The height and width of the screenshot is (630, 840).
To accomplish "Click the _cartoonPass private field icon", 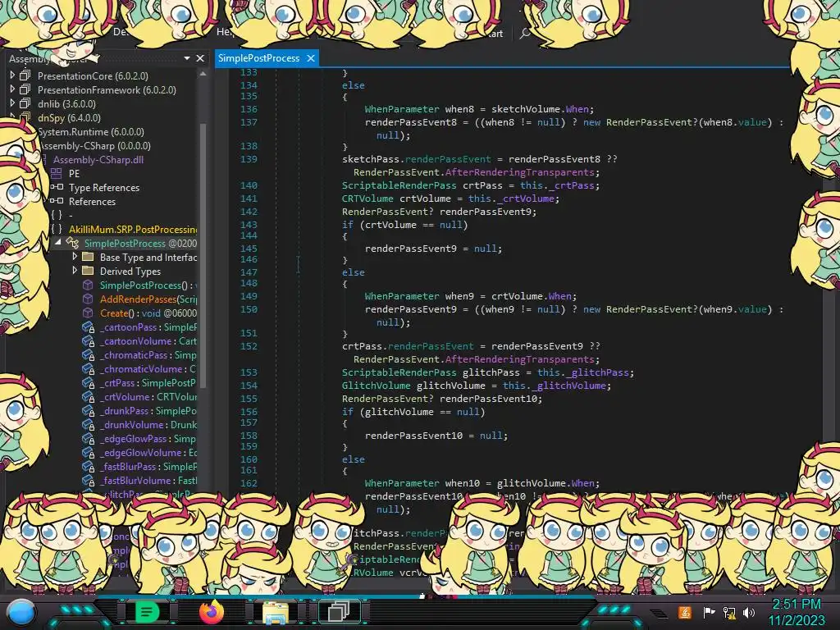I will tap(89, 326).
